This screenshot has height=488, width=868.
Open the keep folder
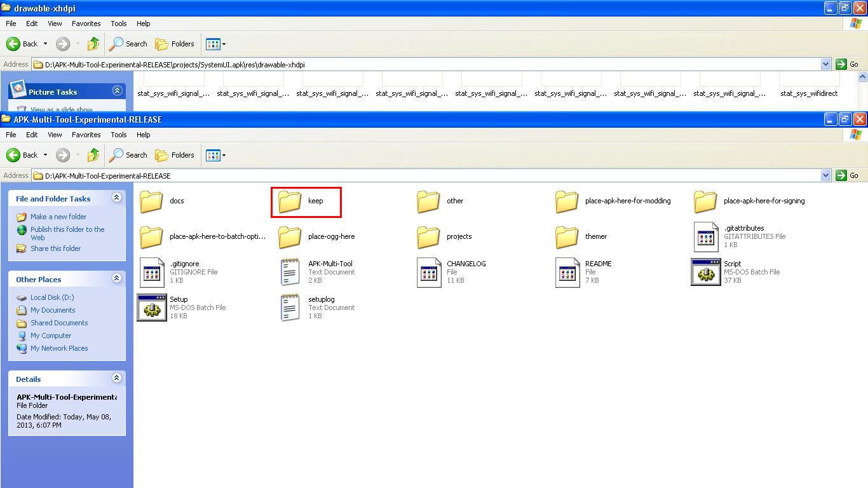(x=301, y=201)
